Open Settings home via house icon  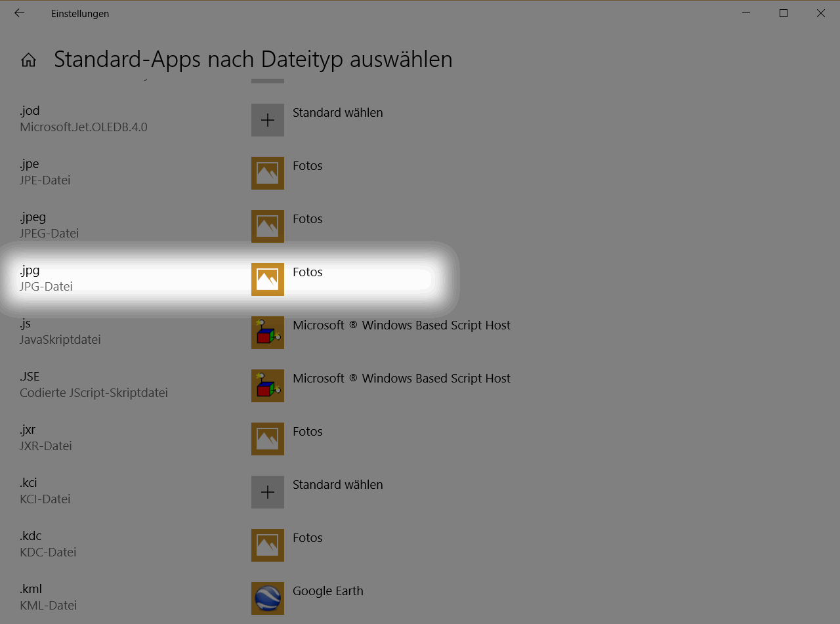28,60
